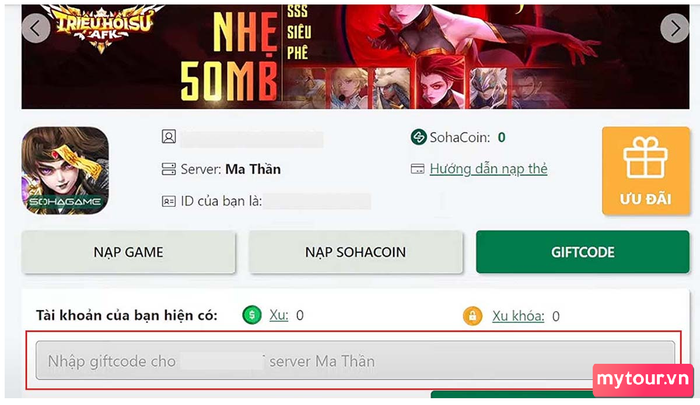The width and height of the screenshot is (700, 405).
Task: Click the orange lock Xu khóa icon
Action: (473, 316)
